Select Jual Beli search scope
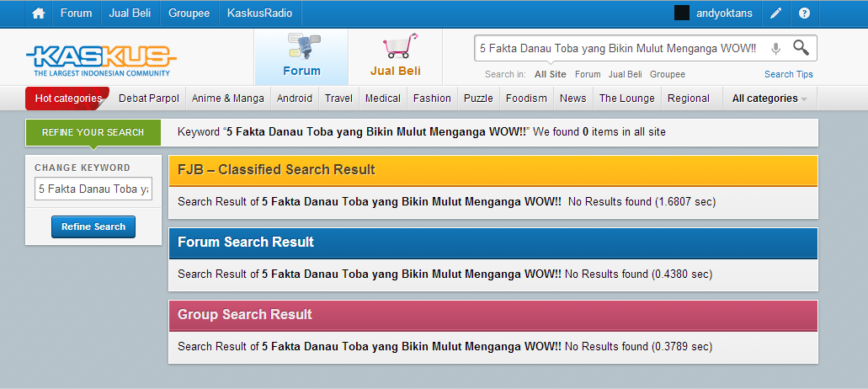This screenshot has width=868, height=389. click(x=625, y=74)
